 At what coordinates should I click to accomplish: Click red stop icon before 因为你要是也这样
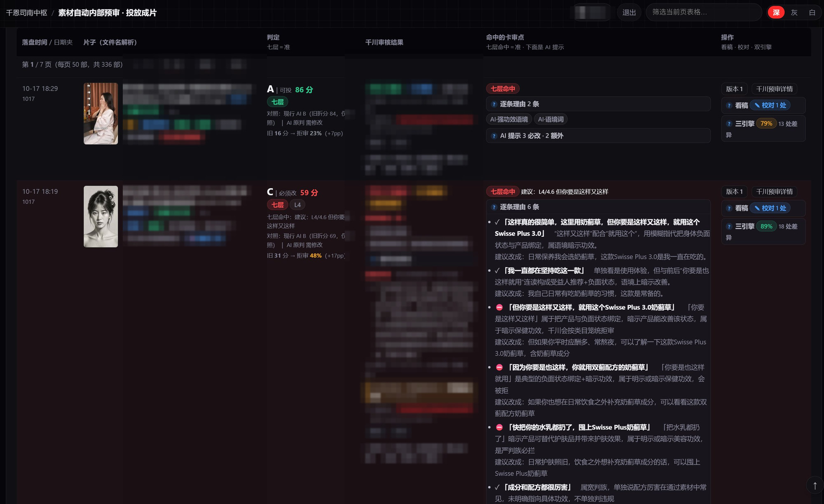tap(499, 367)
